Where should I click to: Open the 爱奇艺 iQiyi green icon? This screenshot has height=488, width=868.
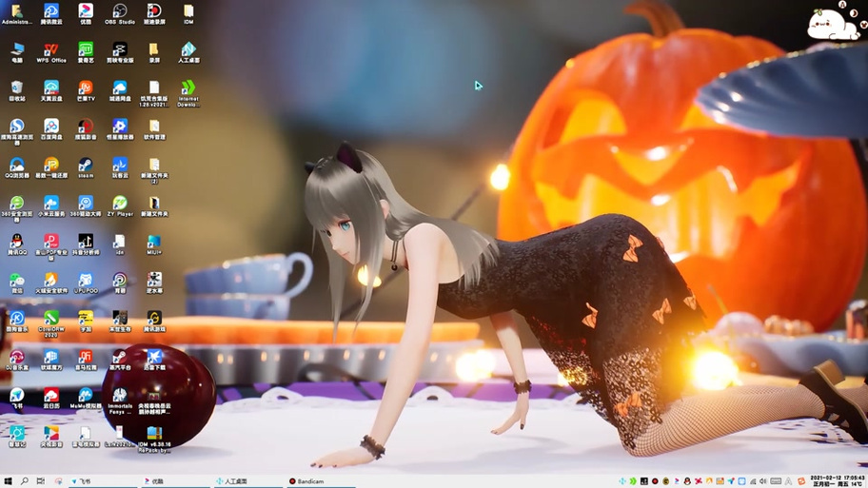[x=86, y=52]
